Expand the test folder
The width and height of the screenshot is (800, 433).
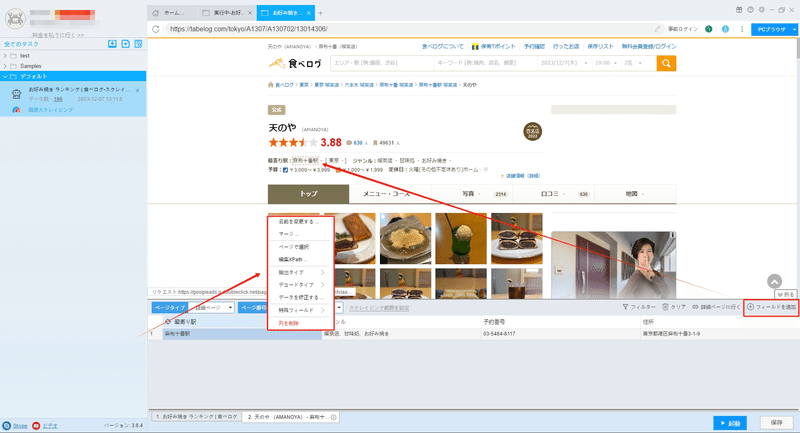[5, 56]
